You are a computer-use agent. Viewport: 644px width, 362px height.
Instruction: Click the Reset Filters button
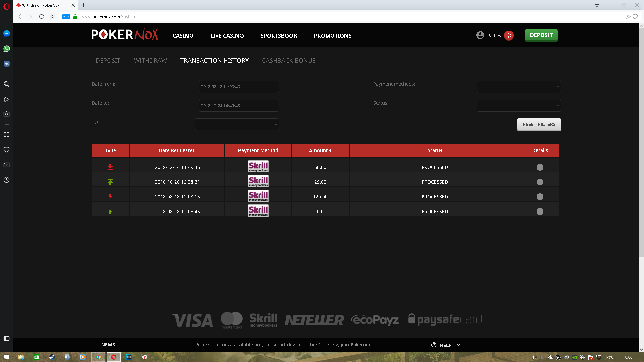pos(539,124)
